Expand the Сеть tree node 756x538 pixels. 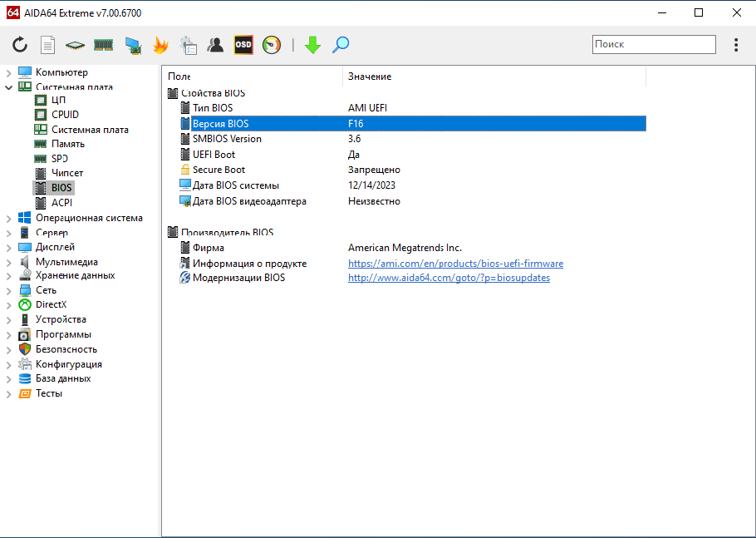[8, 291]
